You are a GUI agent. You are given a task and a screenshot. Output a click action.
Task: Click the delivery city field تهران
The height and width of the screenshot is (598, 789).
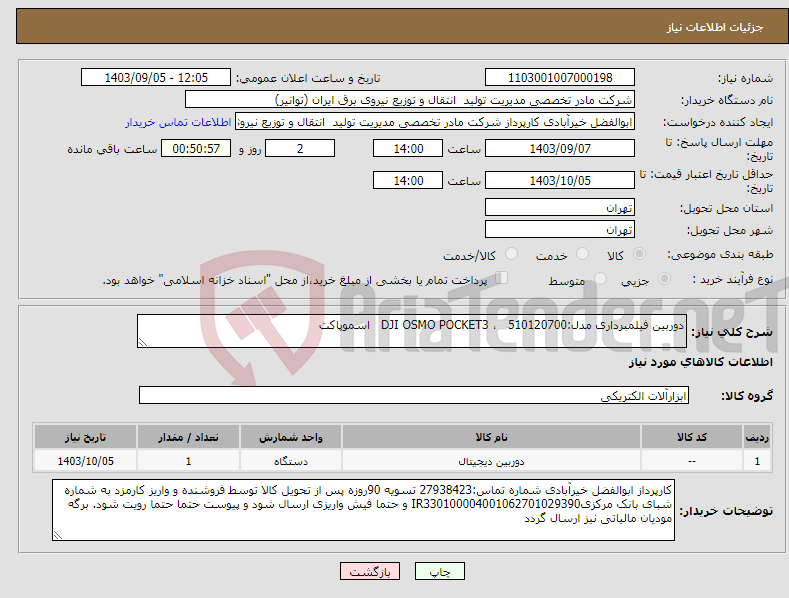coord(560,230)
